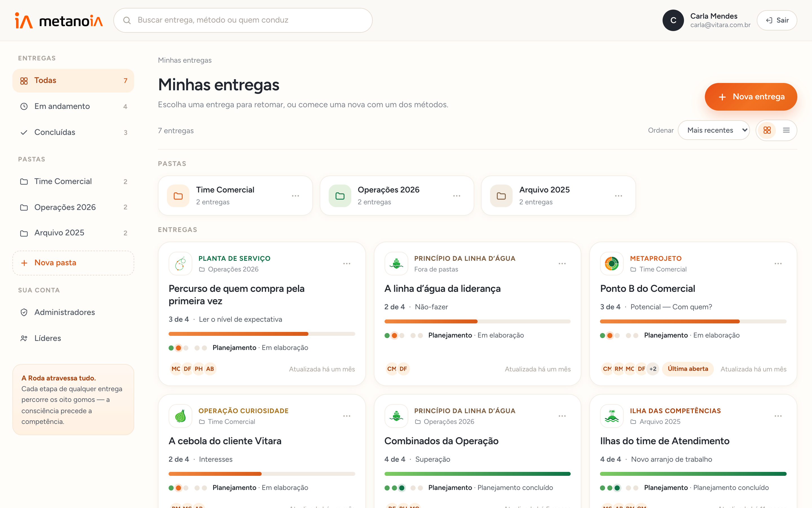The height and width of the screenshot is (508, 812).
Task: Click the Sair button
Action: [x=777, y=21]
